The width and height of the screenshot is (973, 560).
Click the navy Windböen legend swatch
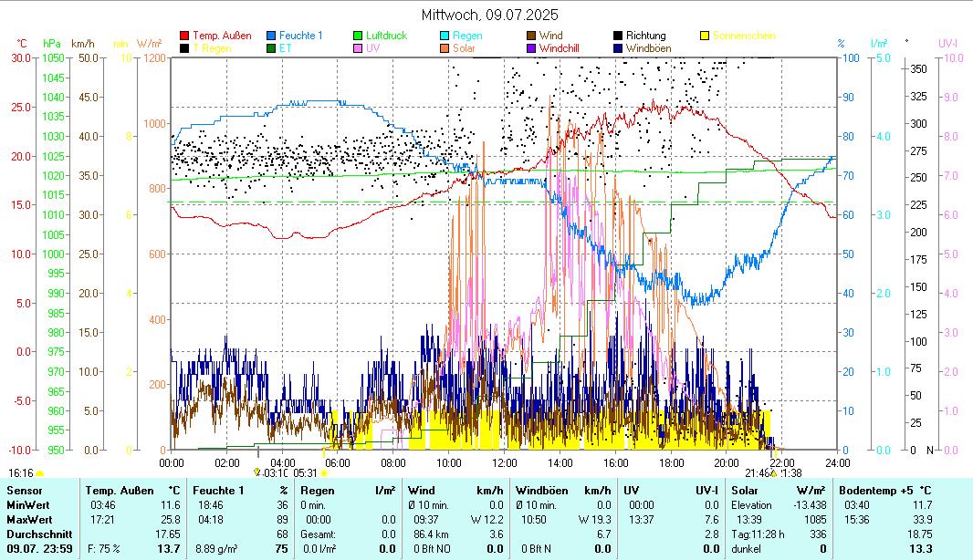point(618,48)
